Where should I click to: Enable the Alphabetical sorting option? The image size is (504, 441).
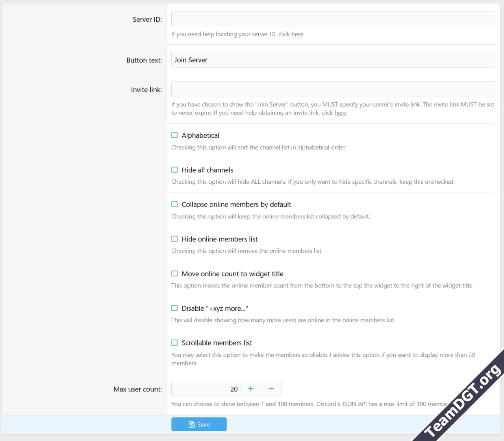pyautogui.click(x=174, y=135)
